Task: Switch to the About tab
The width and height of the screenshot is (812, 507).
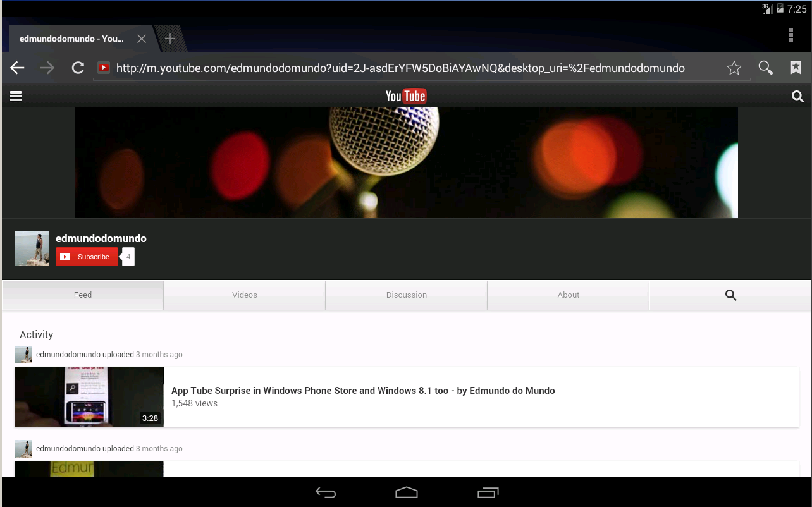Action: (569, 295)
